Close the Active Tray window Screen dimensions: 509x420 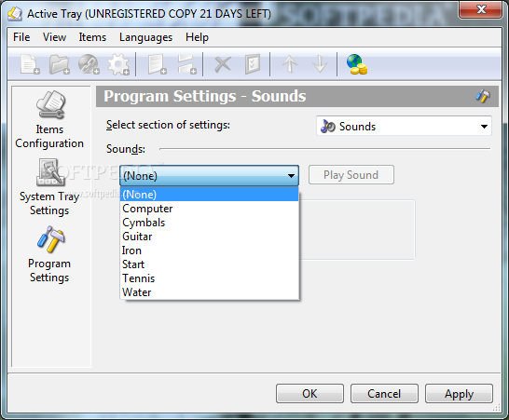click(481, 9)
